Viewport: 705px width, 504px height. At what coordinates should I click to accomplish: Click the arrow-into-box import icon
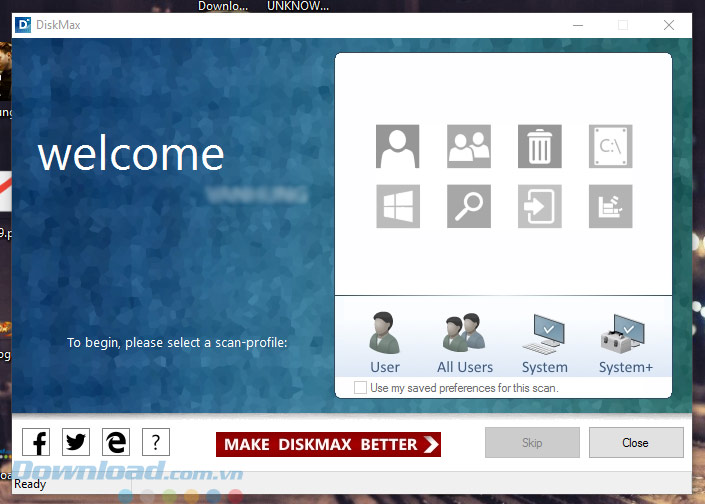(540, 206)
